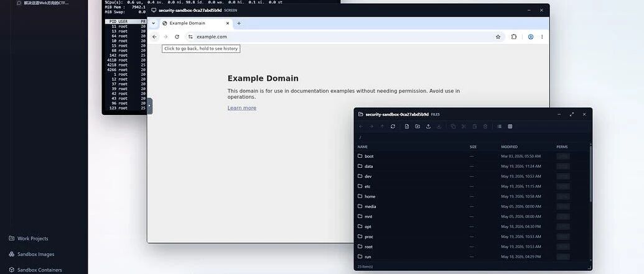Open the home folder

coord(472,196)
